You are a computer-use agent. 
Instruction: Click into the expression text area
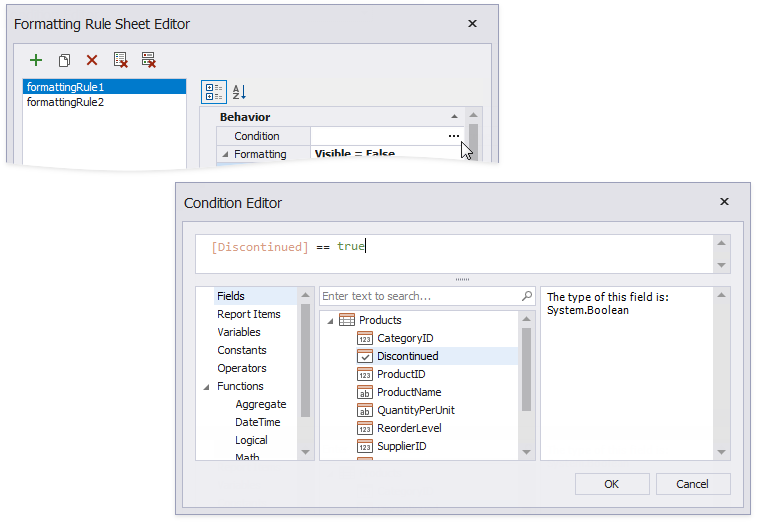pyautogui.click(x=454, y=254)
